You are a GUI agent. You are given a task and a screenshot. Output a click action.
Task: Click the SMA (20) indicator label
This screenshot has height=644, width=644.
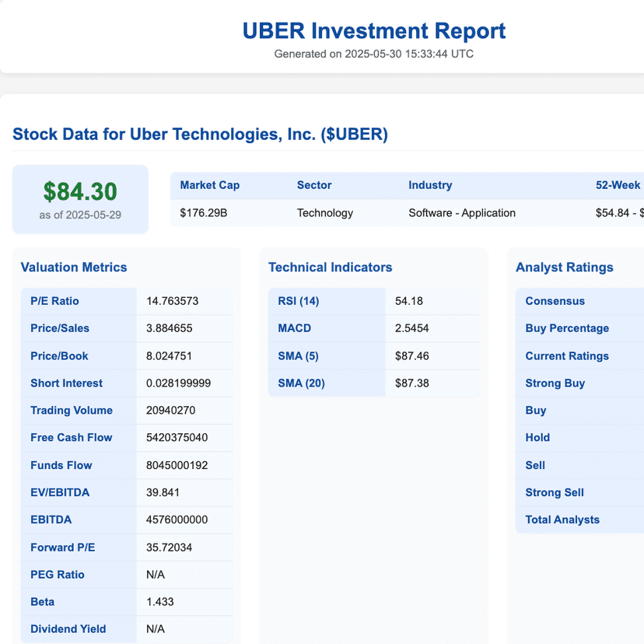(301, 383)
